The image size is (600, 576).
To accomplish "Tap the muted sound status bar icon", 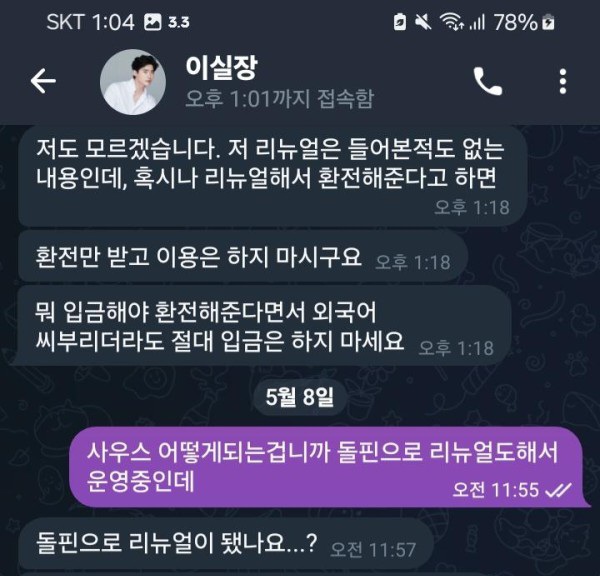I will click(424, 22).
